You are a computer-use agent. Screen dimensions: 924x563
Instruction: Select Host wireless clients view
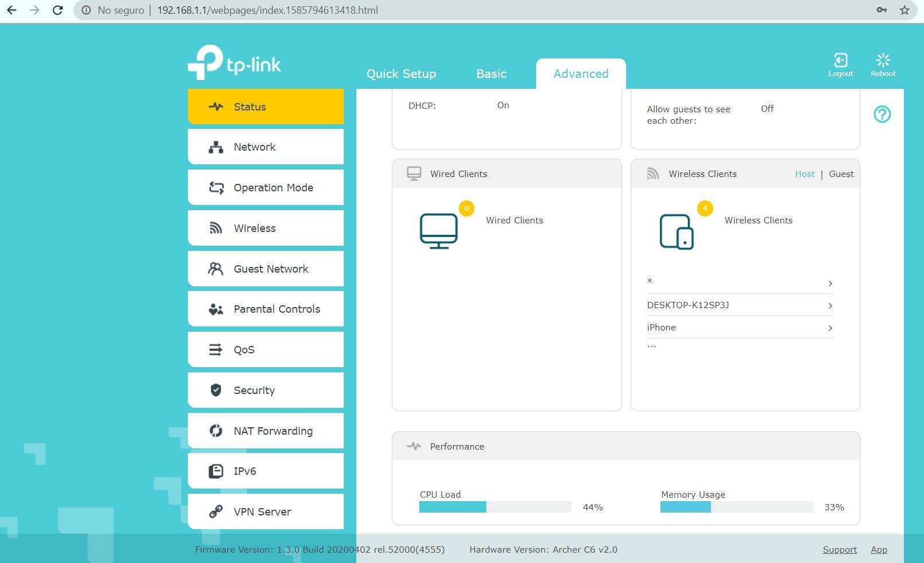click(x=804, y=174)
